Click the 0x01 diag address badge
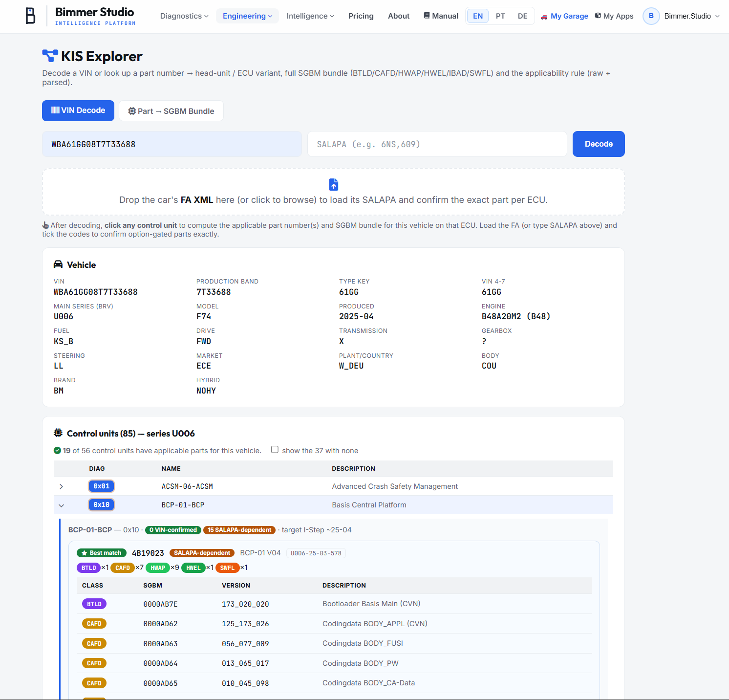The image size is (729, 700). [x=102, y=486]
